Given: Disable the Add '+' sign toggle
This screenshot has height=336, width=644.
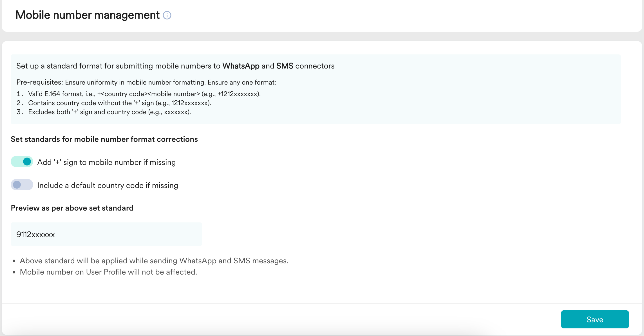Looking at the screenshot, I should (22, 162).
